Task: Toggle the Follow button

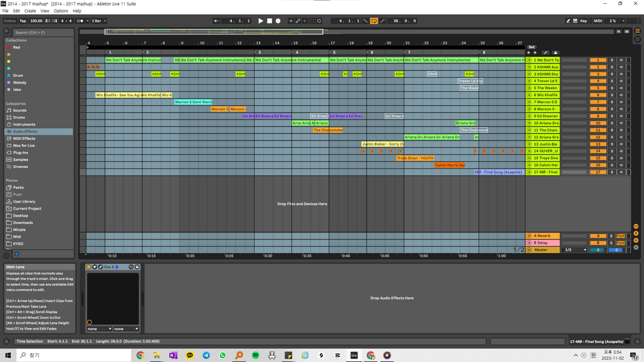Action: (10, 21)
